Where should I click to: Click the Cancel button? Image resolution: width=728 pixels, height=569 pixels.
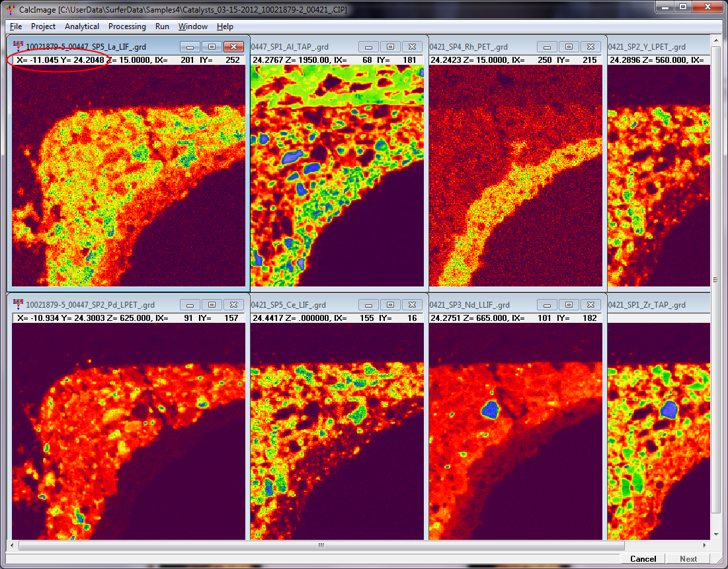(x=643, y=559)
